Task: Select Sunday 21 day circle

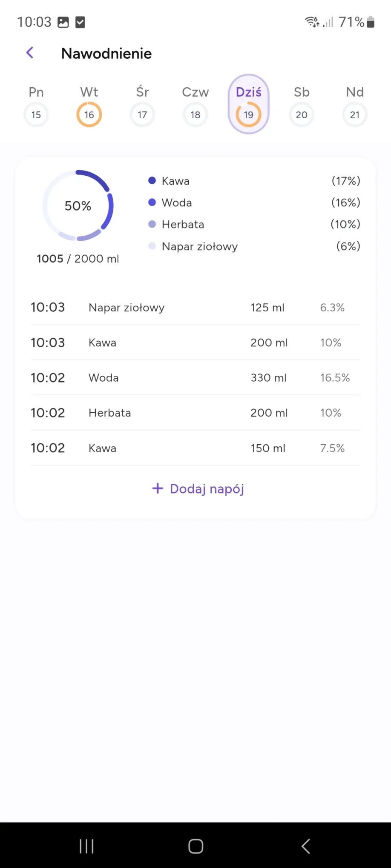Action: click(x=355, y=114)
